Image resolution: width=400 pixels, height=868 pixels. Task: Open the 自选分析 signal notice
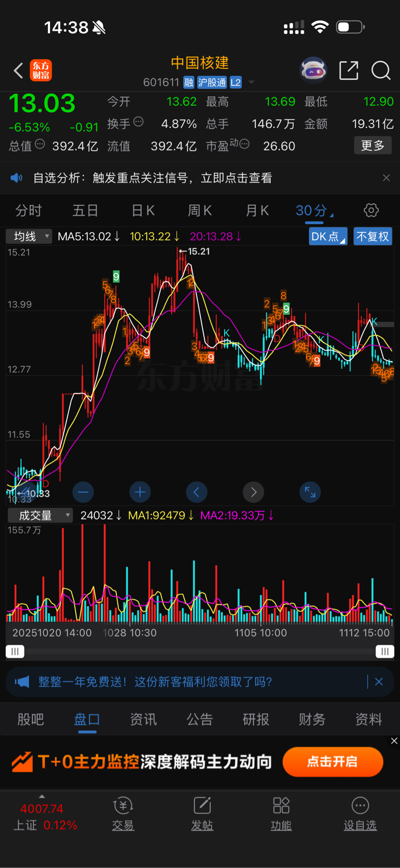point(153,178)
